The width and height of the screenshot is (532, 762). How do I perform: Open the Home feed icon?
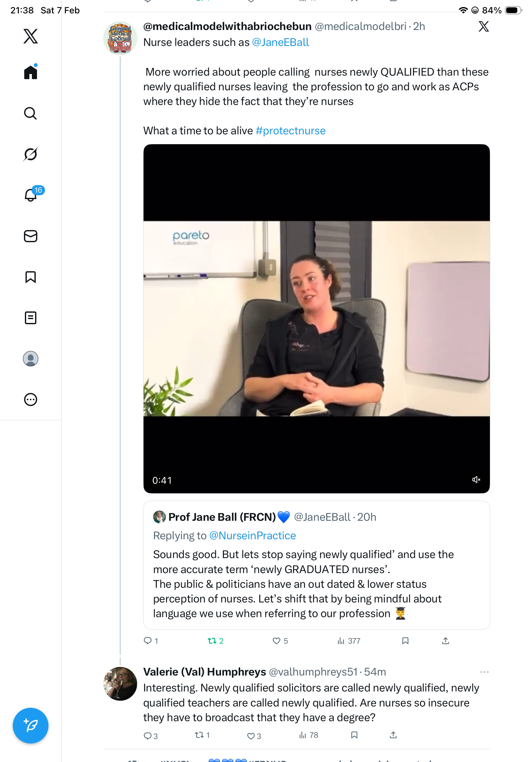tap(31, 72)
